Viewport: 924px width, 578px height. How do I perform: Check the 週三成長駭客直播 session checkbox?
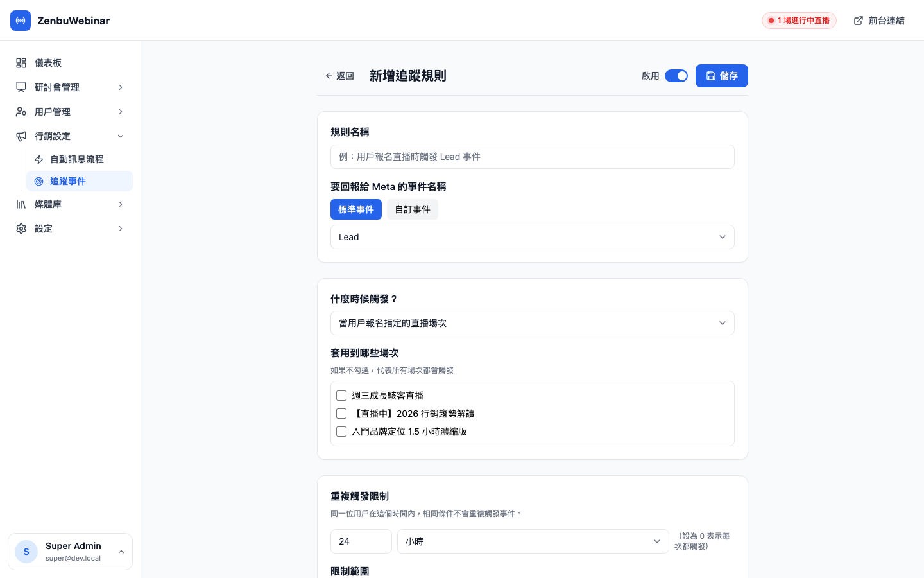pos(341,396)
